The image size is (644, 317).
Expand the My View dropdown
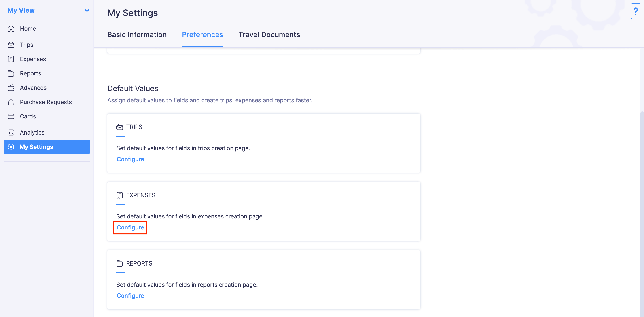point(87,11)
